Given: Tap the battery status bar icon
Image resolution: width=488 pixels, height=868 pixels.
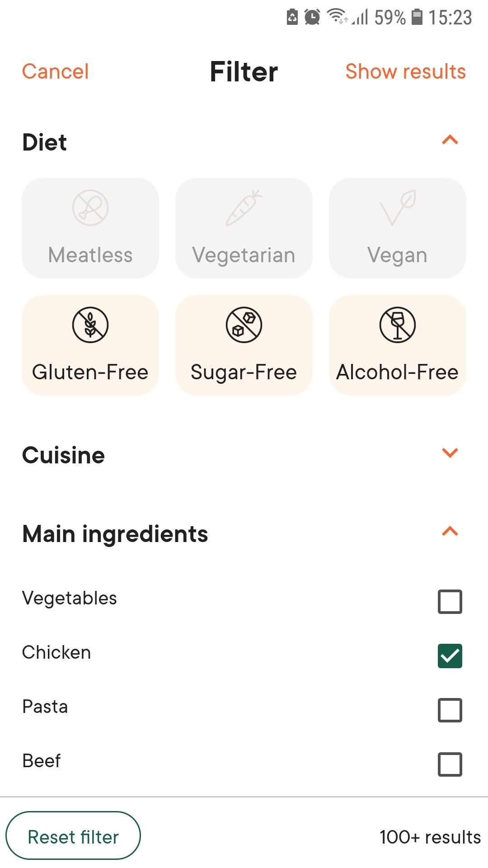Looking at the screenshot, I should [417, 17].
